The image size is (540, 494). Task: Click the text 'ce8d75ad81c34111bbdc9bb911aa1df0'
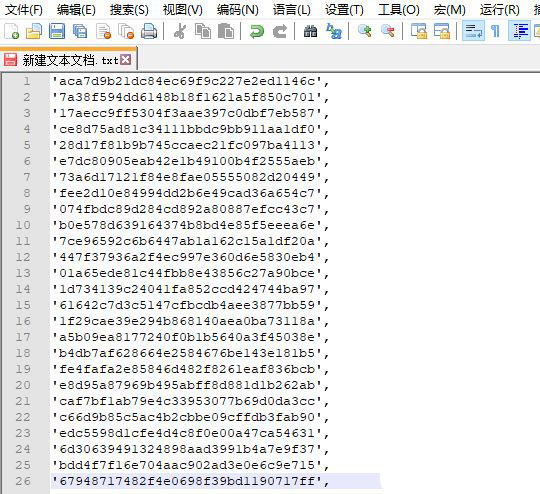tap(187, 129)
